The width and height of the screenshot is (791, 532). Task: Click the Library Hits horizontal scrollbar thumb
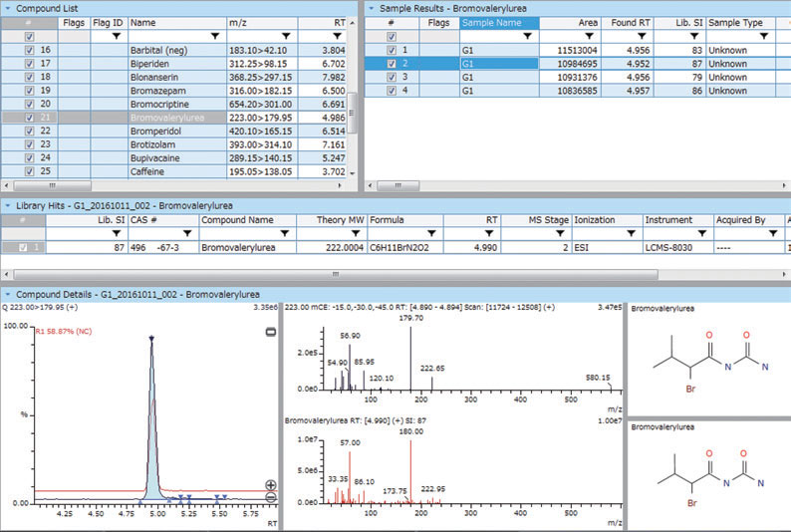(x=336, y=274)
